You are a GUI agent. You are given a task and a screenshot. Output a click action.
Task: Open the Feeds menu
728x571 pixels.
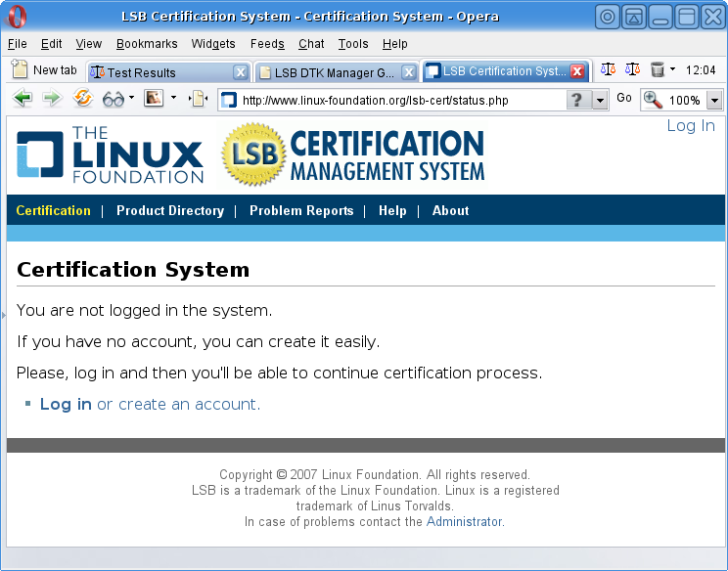[x=267, y=44]
